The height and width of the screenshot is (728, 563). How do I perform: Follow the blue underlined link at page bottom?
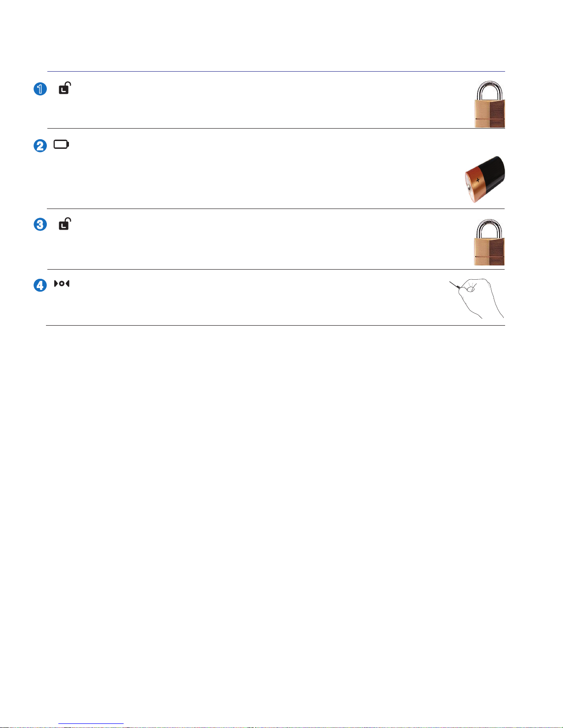[x=91, y=723]
